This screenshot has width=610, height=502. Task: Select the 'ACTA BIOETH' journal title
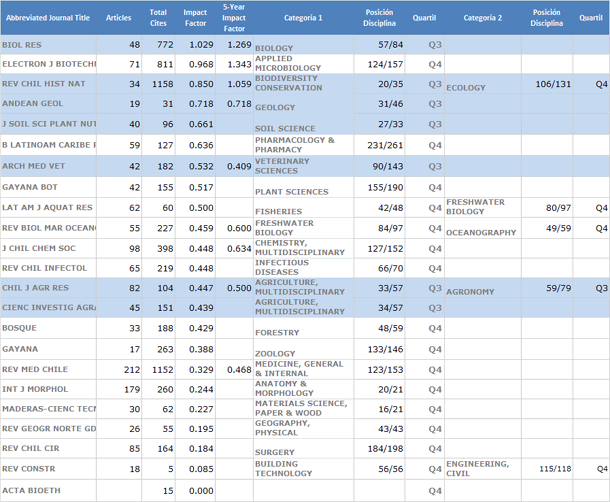coord(31,491)
